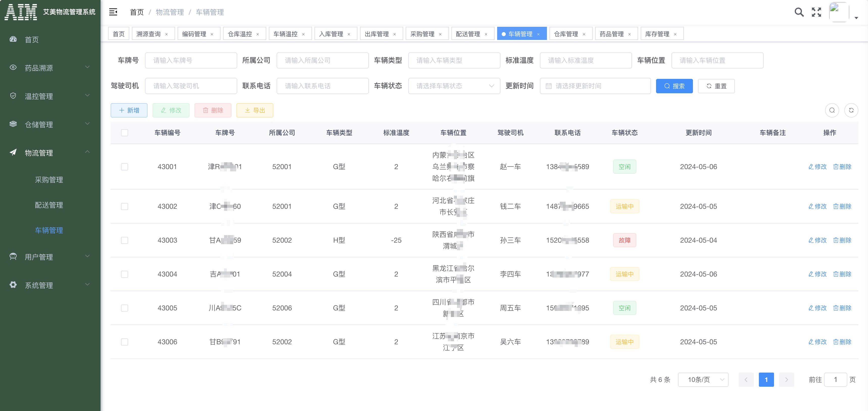Focus the 驾驶司机 input field
868x411 pixels.
(x=191, y=86)
